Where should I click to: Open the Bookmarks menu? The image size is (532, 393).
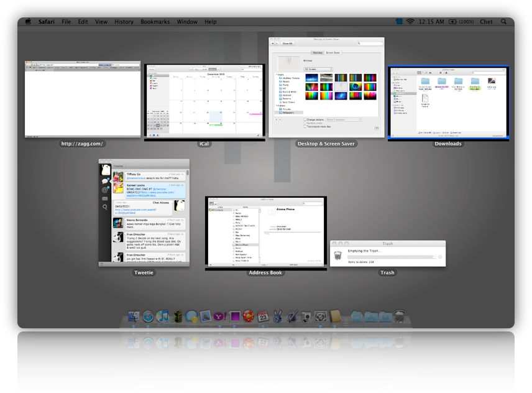tap(155, 22)
